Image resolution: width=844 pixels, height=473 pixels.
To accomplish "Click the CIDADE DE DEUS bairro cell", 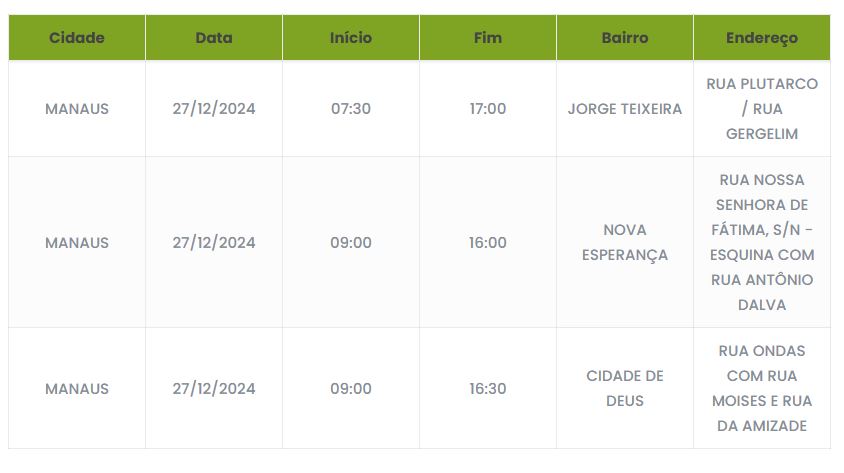I will pyautogui.click(x=625, y=388).
